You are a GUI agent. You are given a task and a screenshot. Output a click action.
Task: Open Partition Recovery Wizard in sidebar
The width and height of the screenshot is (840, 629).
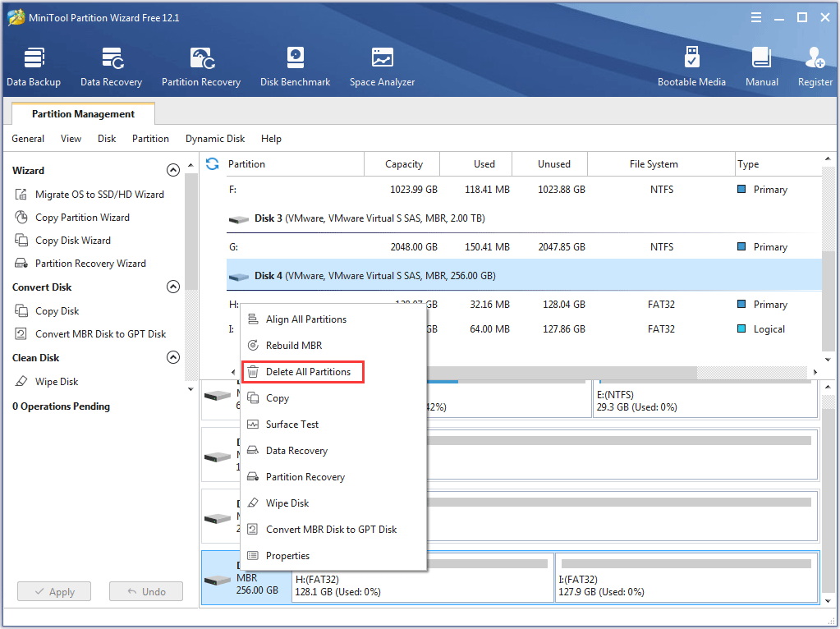tap(90, 264)
